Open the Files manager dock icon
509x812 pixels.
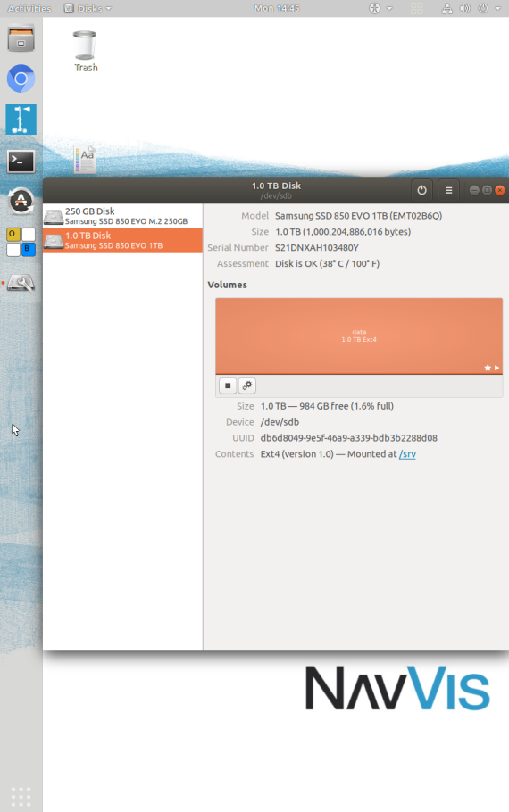(21, 38)
